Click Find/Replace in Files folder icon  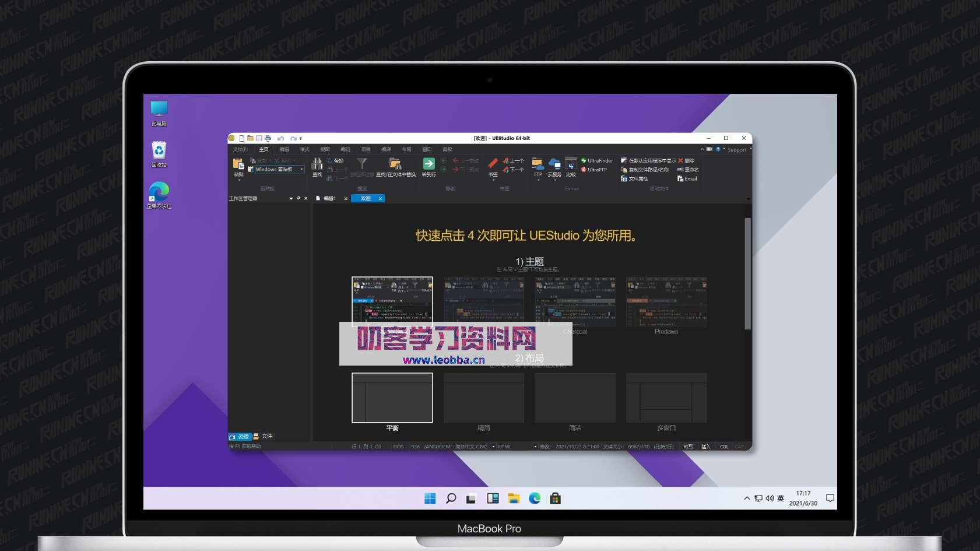pos(395,164)
